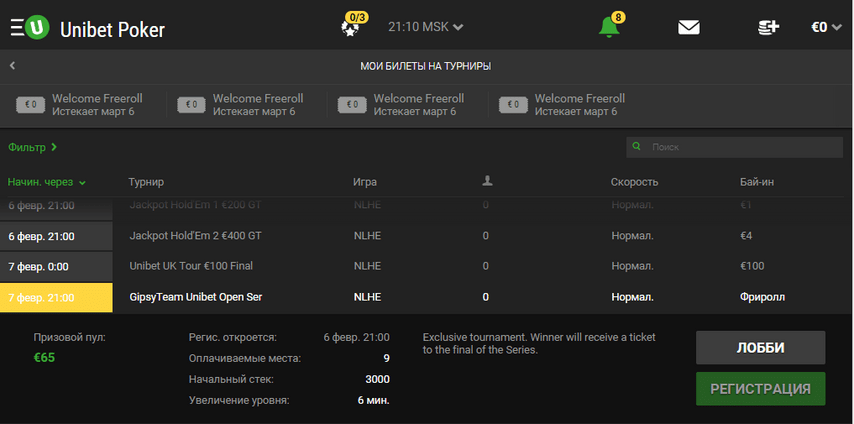The width and height of the screenshot is (854, 424).
Task: Click the Поиск search field
Action: coord(734,147)
